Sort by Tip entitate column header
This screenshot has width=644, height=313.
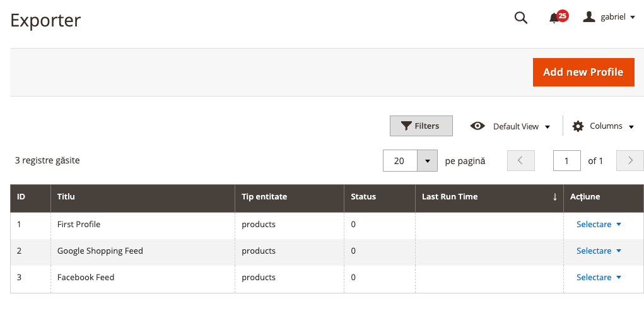coord(290,197)
